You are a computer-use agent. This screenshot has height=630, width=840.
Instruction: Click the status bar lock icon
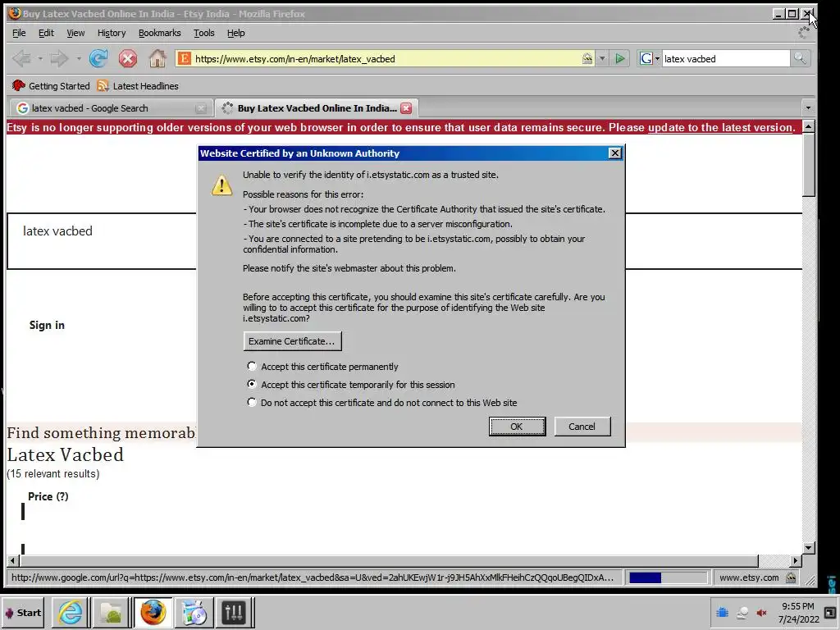(791, 577)
